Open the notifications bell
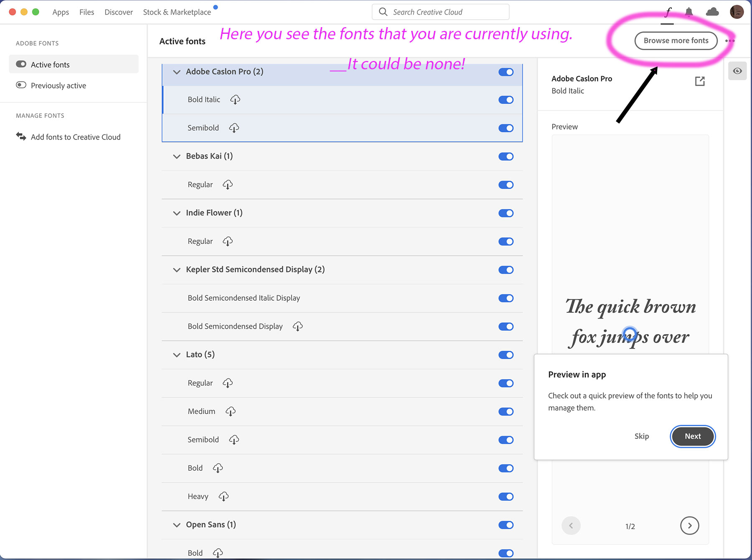The width and height of the screenshot is (752, 560). (689, 12)
